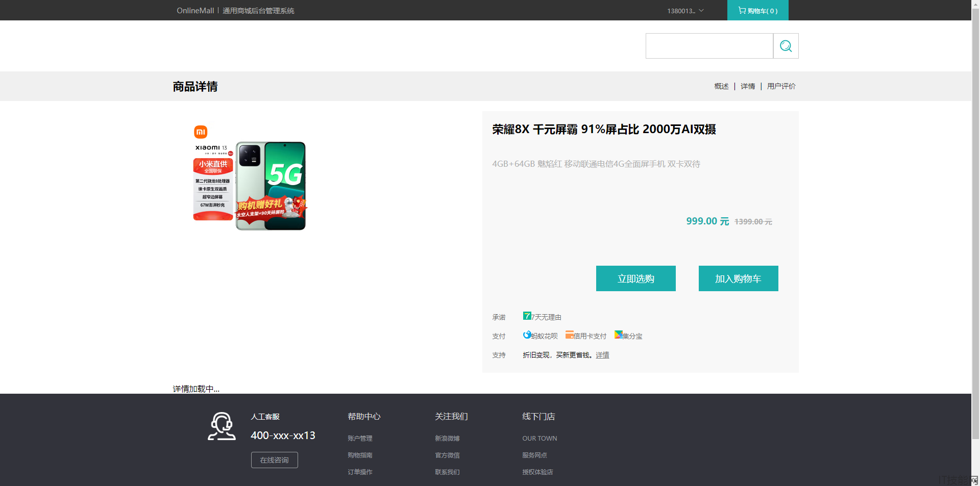Open the OUR TOWN store link
The height and width of the screenshot is (486, 980).
540,439
